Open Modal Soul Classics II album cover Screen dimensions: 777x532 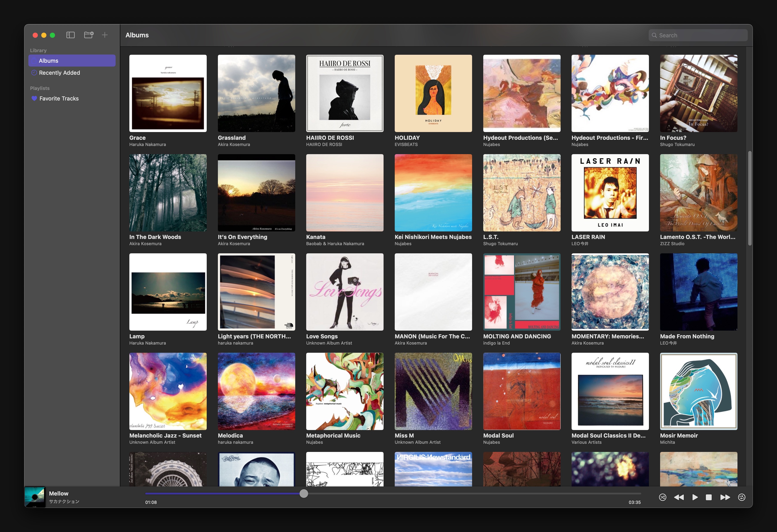click(x=610, y=391)
